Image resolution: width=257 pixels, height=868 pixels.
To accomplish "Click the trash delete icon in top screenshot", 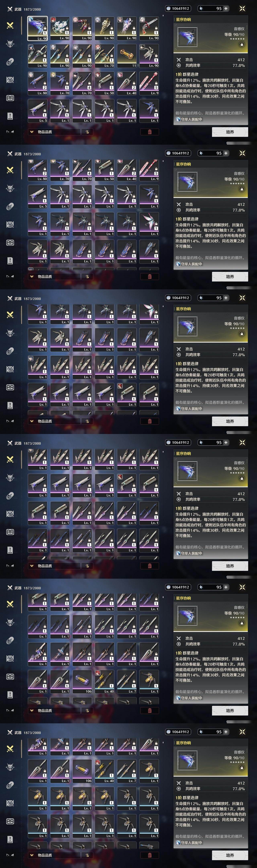I will (x=150, y=132).
